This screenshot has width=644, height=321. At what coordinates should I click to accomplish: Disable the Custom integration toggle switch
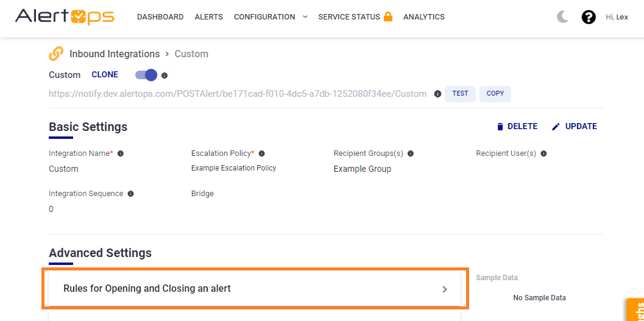[146, 75]
